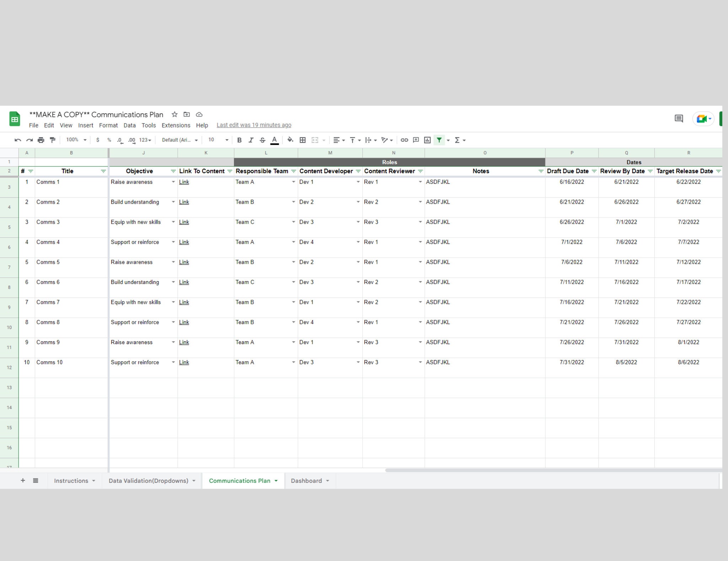Screen dimensions: 728x561
Task: Click the undo icon in toolbar
Action: tap(18, 140)
